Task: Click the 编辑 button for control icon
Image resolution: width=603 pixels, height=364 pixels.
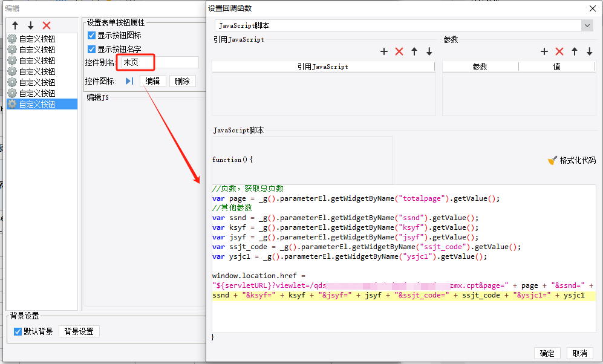Action: pyautogui.click(x=153, y=81)
